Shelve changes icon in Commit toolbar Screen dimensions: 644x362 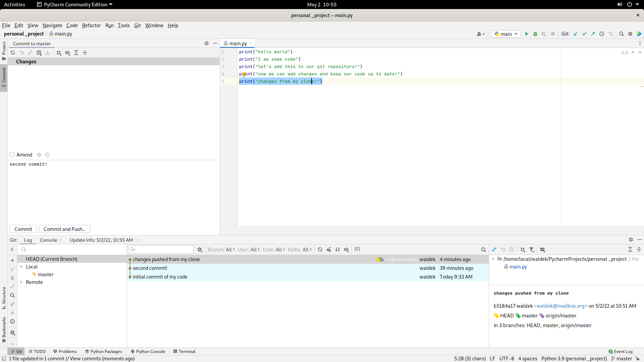pyautogui.click(x=48, y=53)
